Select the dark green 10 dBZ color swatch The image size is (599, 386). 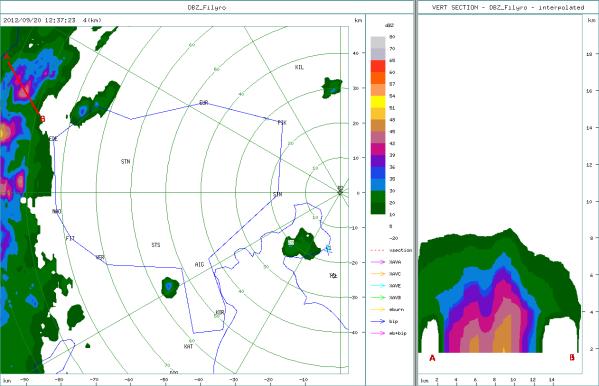point(378,208)
